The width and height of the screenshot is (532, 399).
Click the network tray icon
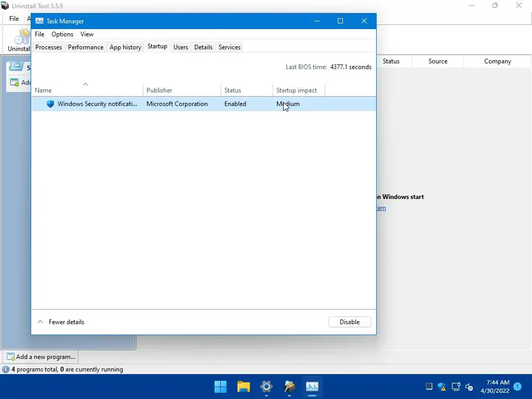tap(456, 387)
